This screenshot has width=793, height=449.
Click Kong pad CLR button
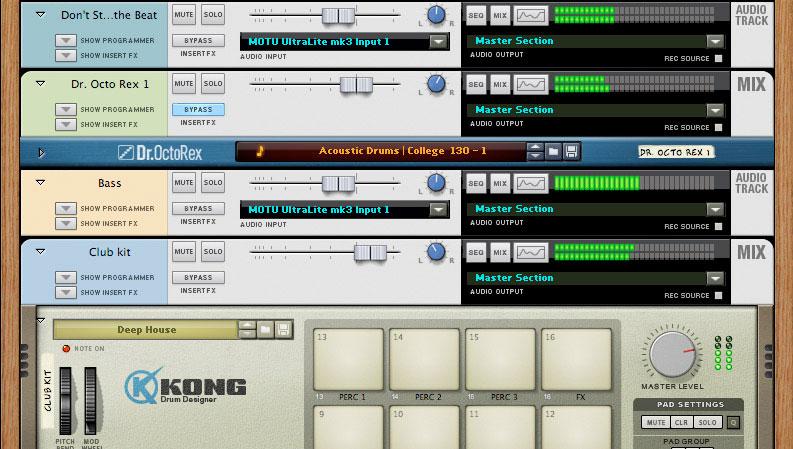click(681, 422)
